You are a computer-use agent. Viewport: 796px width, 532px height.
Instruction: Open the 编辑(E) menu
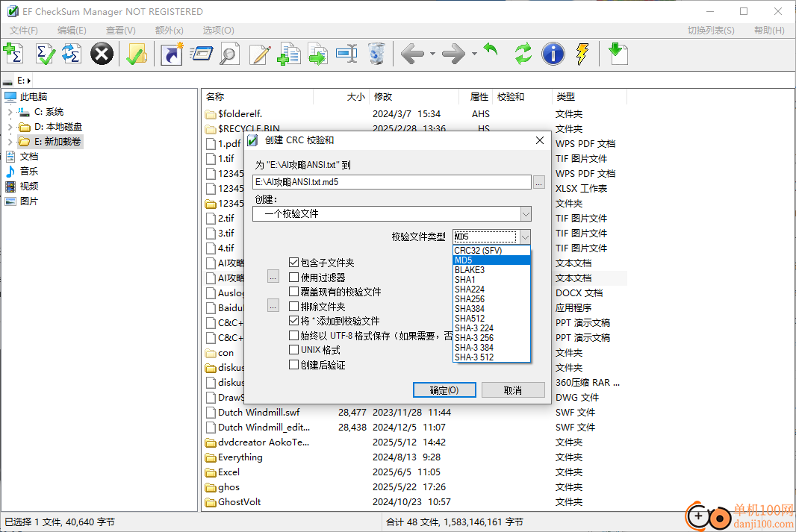pyautogui.click(x=72, y=31)
